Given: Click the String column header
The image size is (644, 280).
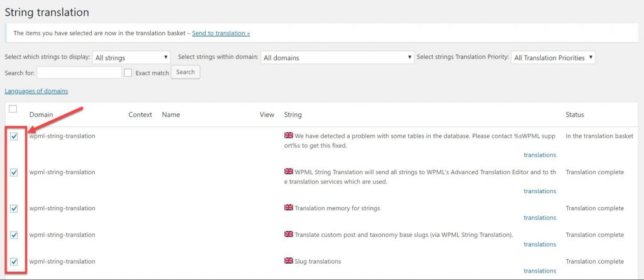Looking at the screenshot, I should [x=293, y=115].
